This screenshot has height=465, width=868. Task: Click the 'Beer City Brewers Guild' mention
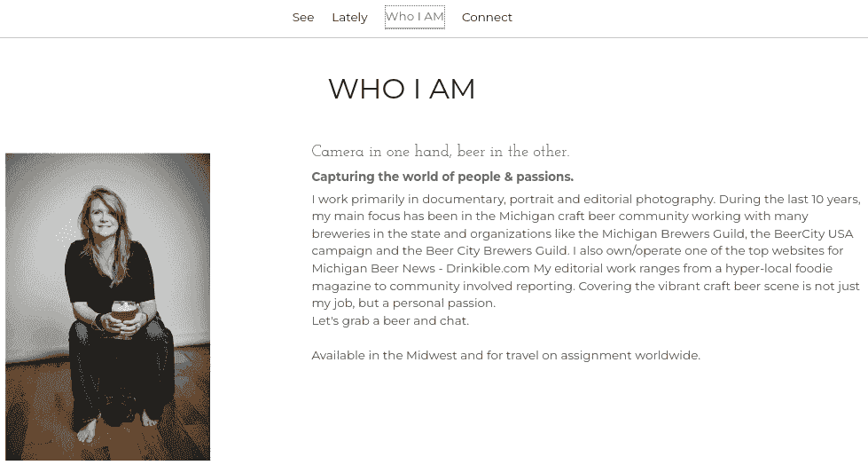point(497,250)
